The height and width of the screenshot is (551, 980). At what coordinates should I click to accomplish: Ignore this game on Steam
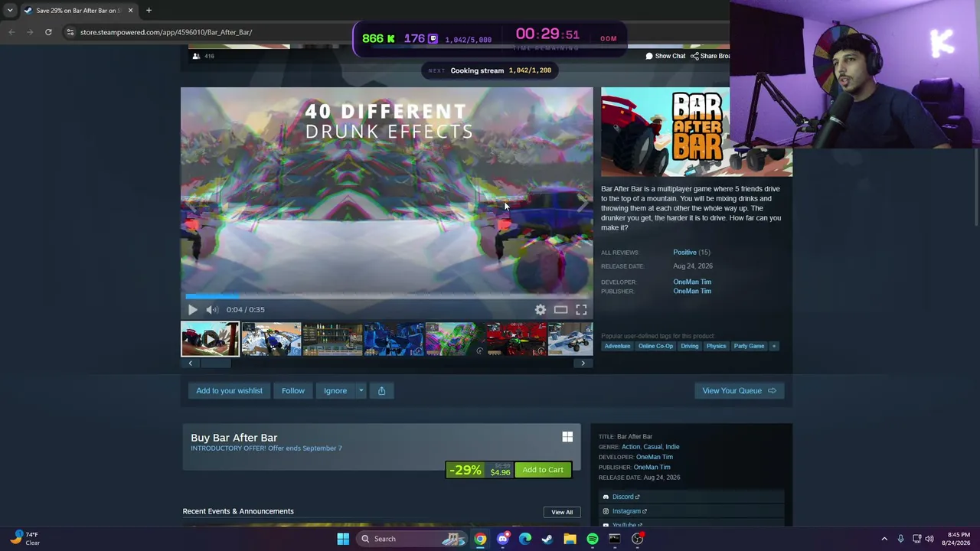tap(335, 391)
